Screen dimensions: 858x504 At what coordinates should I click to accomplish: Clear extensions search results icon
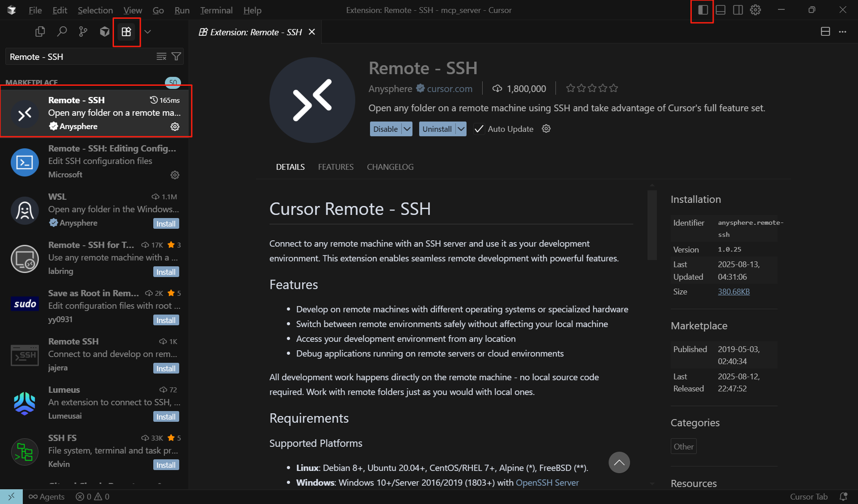[161, 56]
